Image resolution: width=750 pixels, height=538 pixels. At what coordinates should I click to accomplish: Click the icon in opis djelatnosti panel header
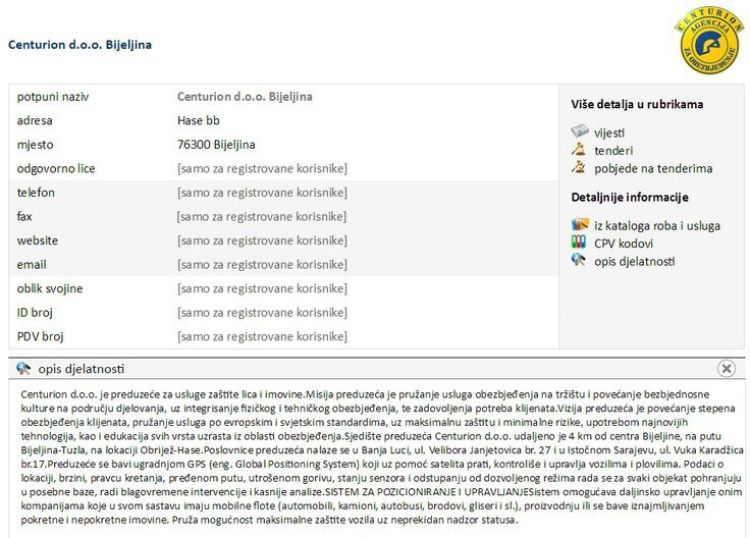point(24,369)
